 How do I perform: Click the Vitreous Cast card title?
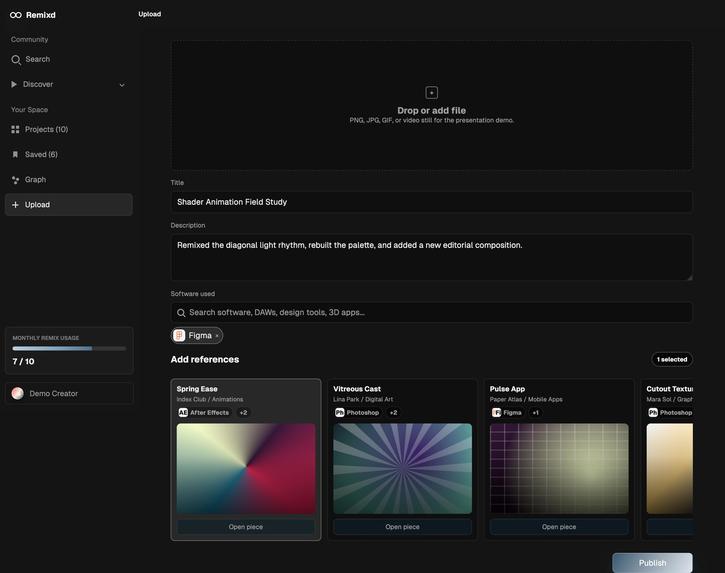[357, 389]
